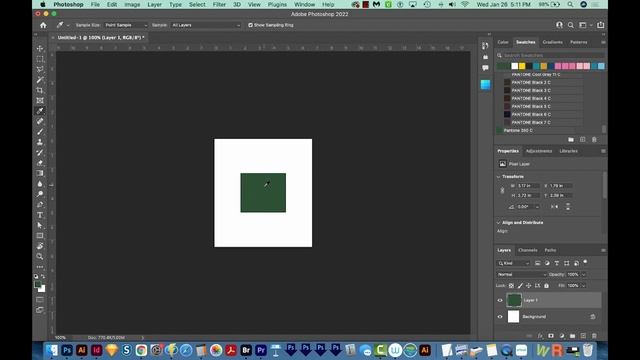Viewport: 640px width, 360px height.
Task: Collapse Align and Distribute section
Action: pos(498,223)
